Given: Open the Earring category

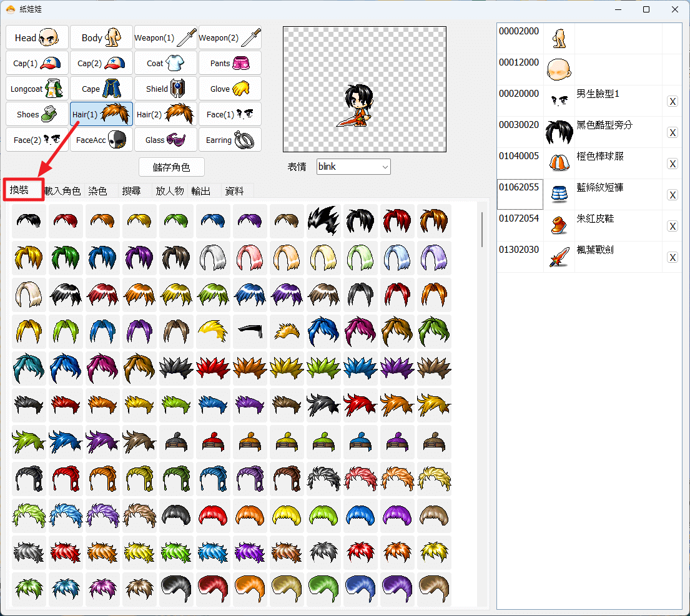Looking at the screenshot, I should coord(230,139).
